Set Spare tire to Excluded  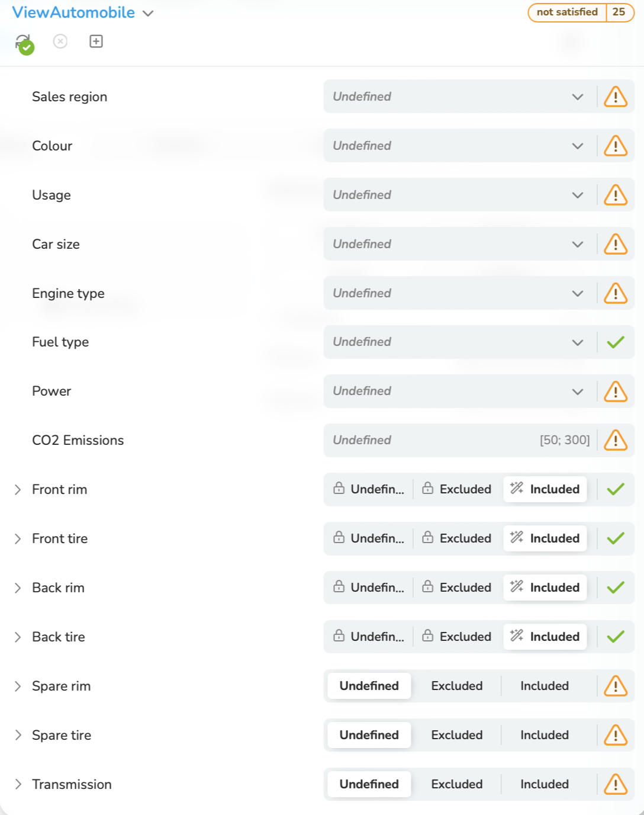[457, 735]
